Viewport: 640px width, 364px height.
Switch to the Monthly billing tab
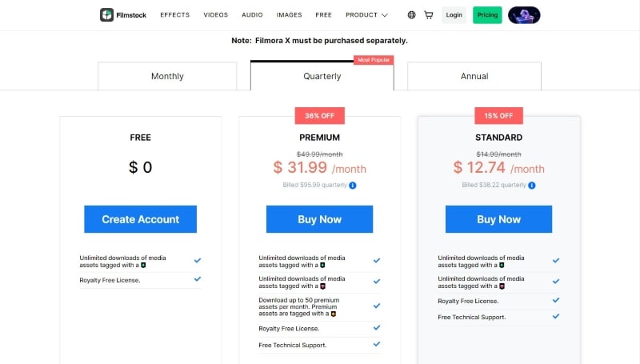[167, 77]
